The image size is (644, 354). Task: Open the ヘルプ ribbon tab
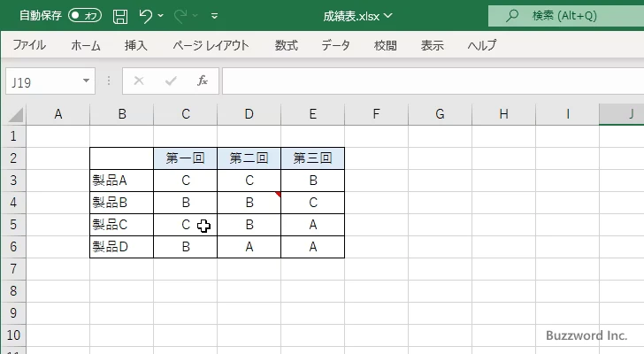[482, 45]
